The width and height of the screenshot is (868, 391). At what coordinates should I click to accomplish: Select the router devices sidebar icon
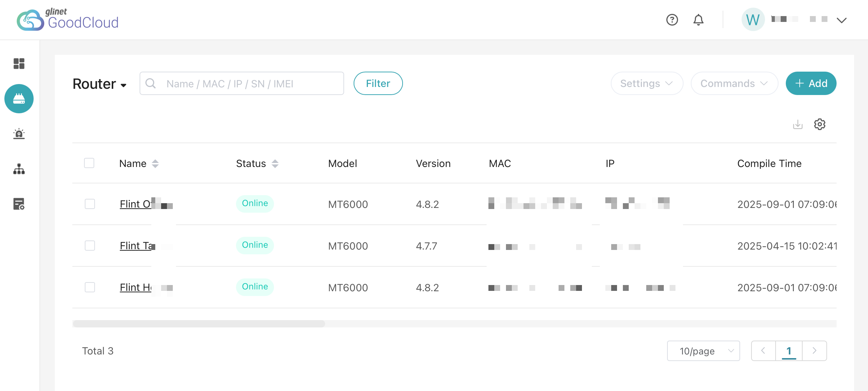19,99
